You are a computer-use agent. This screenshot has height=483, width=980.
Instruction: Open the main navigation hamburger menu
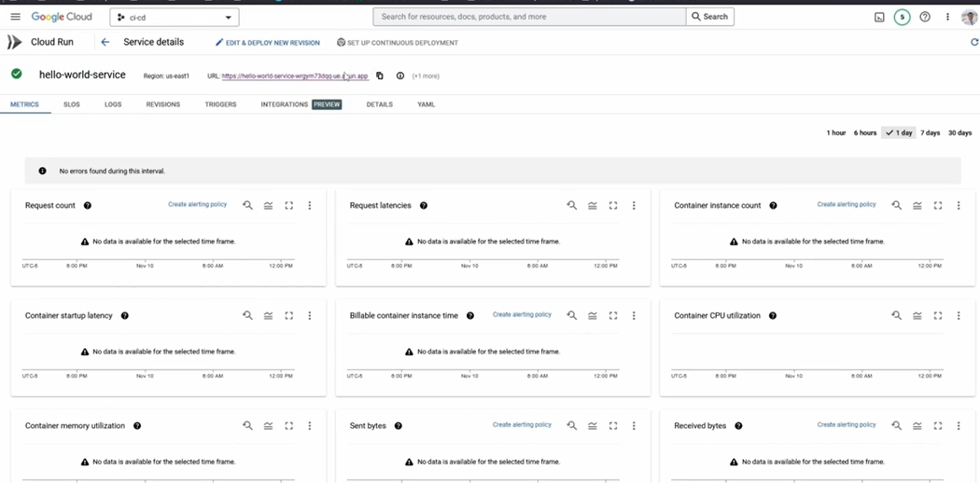15,17
